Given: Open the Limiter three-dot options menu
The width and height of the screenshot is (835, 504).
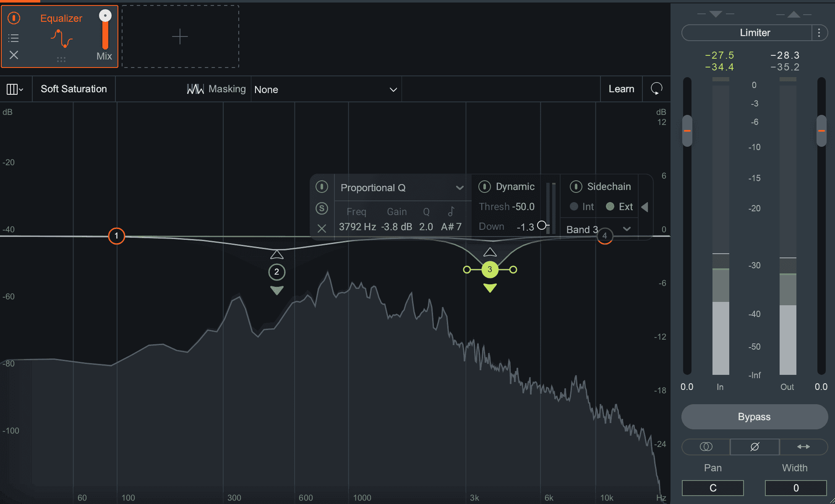Looking at the screenshot, I should (819, 33).
